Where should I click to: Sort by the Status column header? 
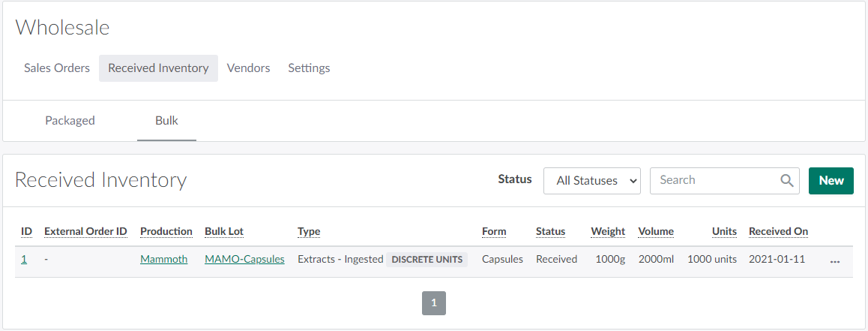pyautogui.click(x=550, y=231)
